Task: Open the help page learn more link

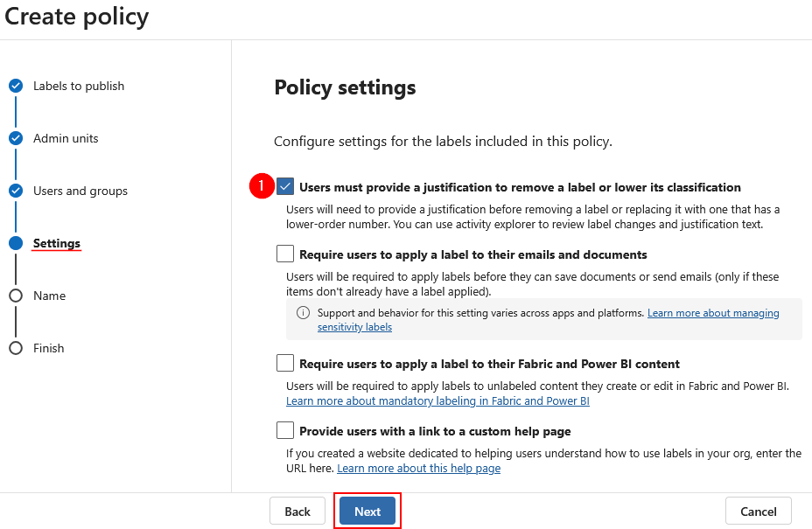Action: point(418,468)
